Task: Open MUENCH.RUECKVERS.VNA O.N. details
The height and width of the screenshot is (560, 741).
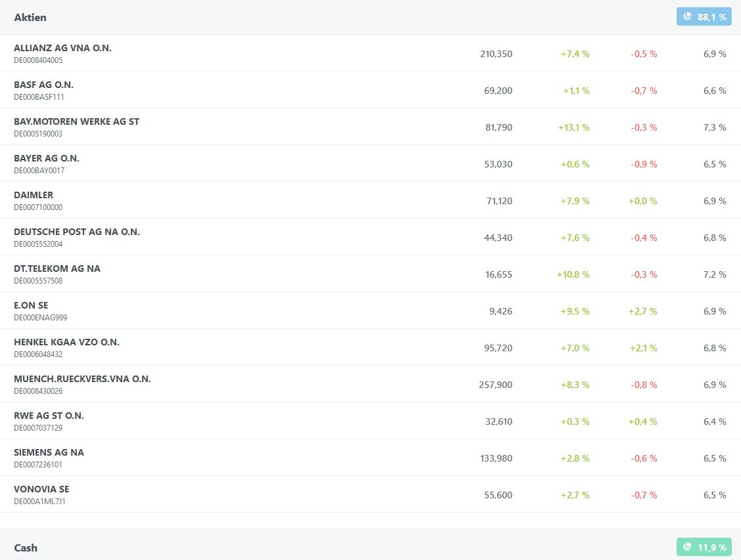Action: pos(82,379)
